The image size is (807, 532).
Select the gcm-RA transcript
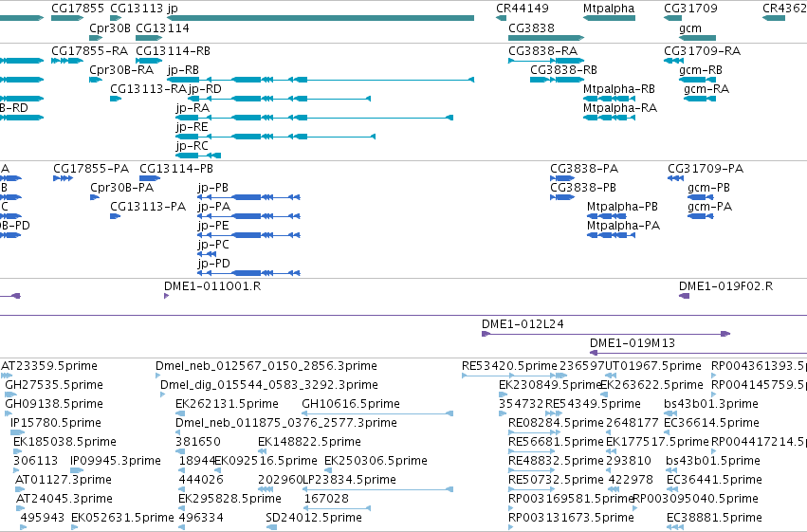700,99
